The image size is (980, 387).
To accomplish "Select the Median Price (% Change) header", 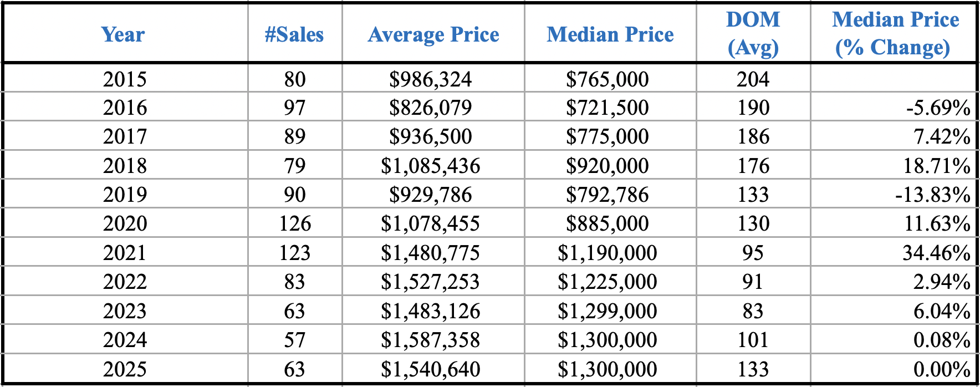I will 895,33.
